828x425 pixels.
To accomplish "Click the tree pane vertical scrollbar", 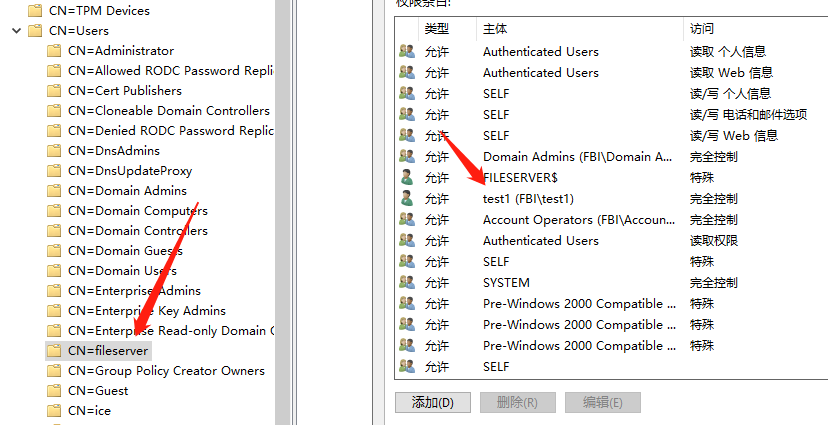I will click(282, 200).
